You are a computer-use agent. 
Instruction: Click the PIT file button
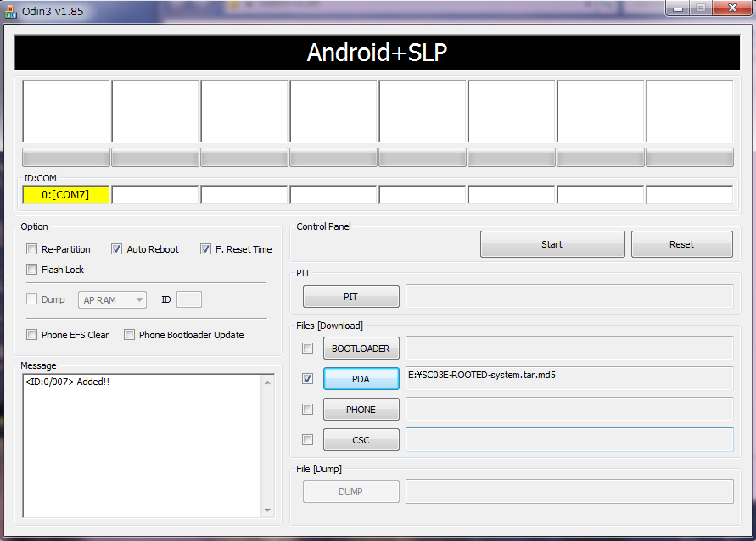click(351, 296)
